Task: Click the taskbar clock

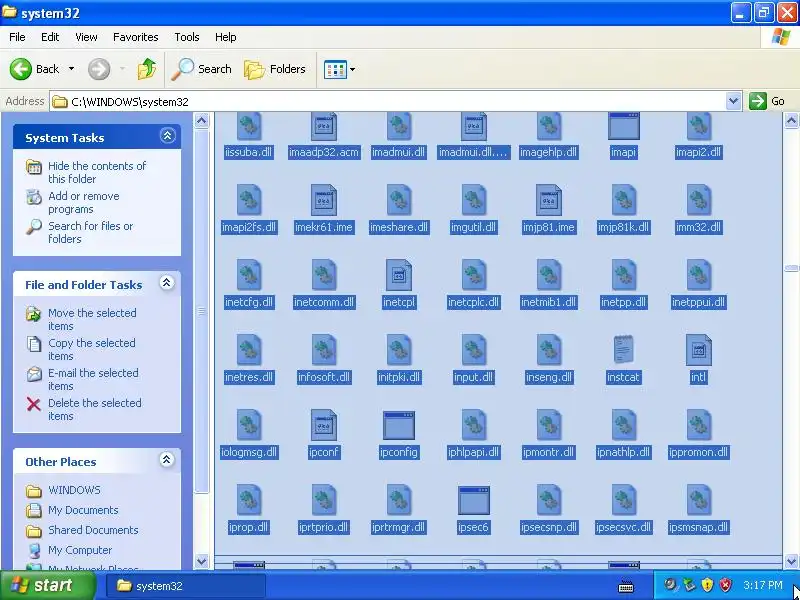Action: [x=762, y=585]
